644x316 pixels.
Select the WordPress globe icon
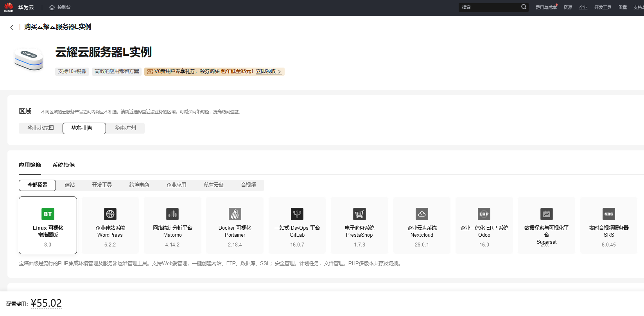tap(110, 214)
